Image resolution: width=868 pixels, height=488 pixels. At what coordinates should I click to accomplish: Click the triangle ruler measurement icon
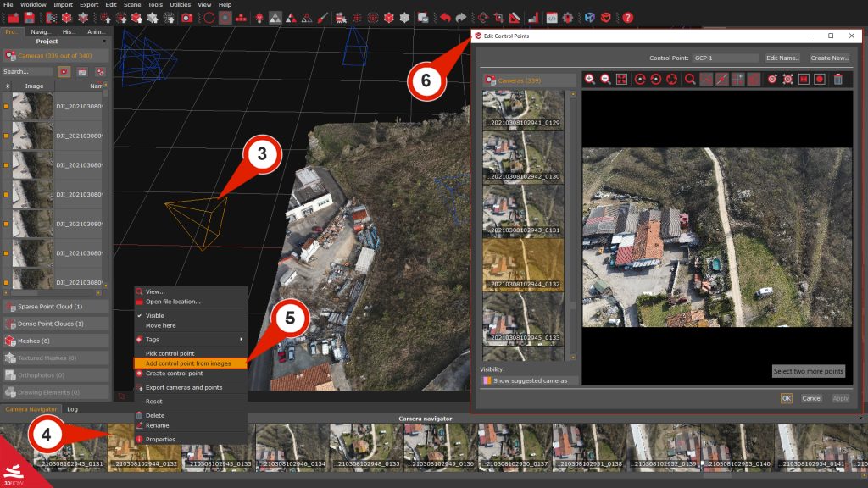[x=515, y=18]
